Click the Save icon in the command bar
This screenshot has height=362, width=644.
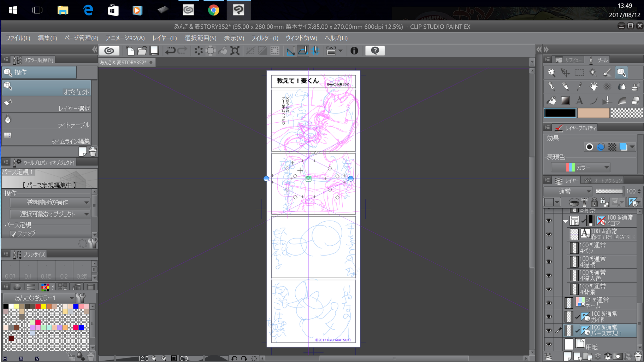pyautogui.click(x=154, y=51)
